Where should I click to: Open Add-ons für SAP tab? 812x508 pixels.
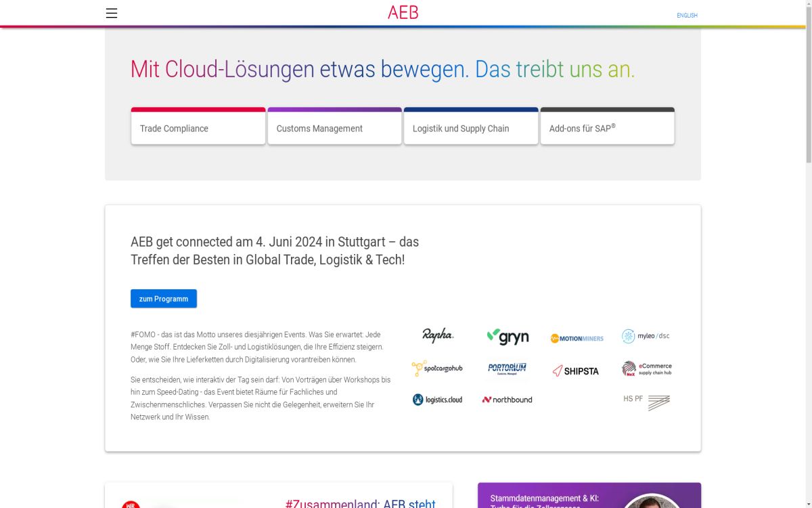pyautogui.click(x=607, y=127)
